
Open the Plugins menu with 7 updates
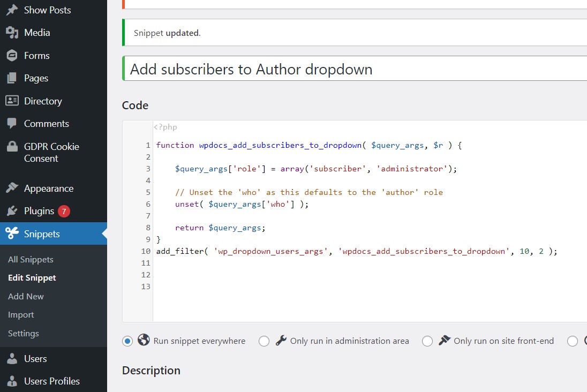tap(39, 211)
